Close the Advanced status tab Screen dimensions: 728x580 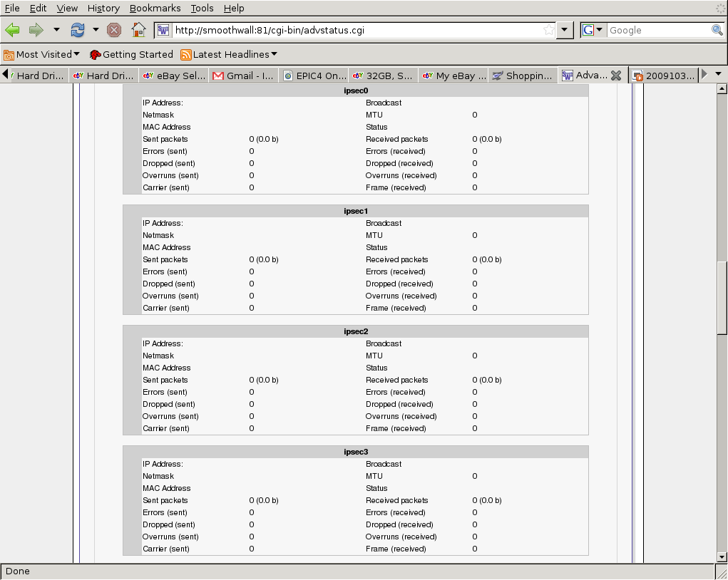[616, 76]
